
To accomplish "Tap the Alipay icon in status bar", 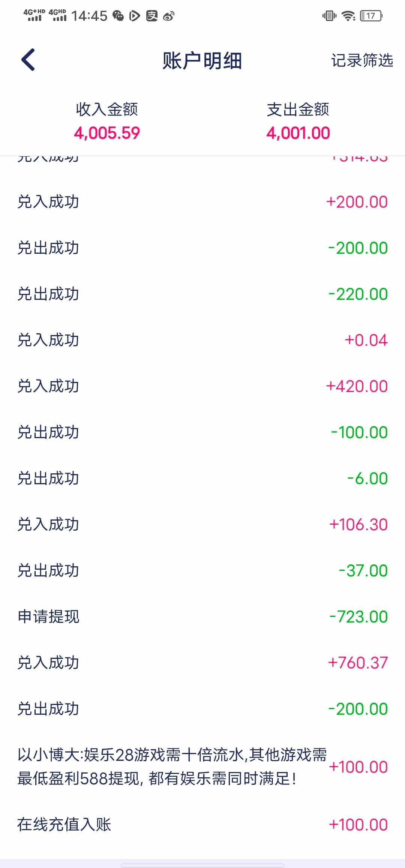I will 152,16.
